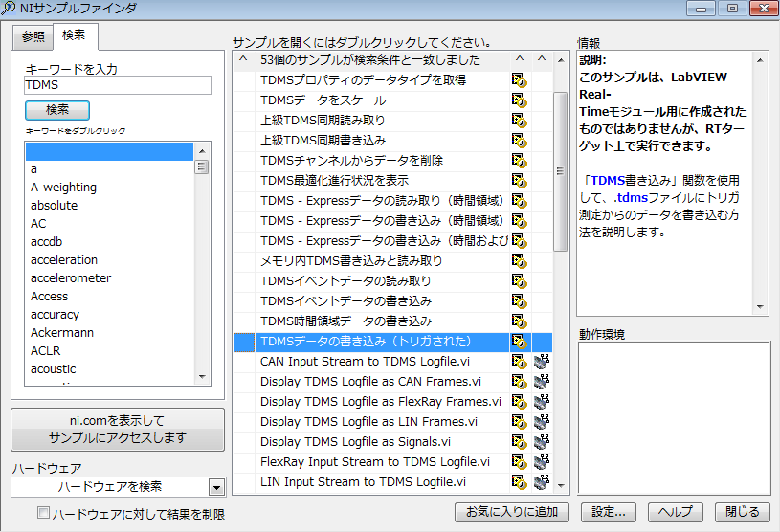The height and width of the screenshot is (532, 780).
Task: Click VI icon beside Display TDMS Logfile as CAN Frames.vi
Action: tap(519, 382)
